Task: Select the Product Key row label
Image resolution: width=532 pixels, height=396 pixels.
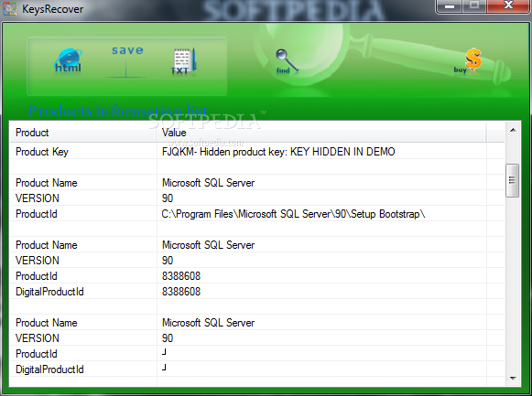Action: click(42, 152)
